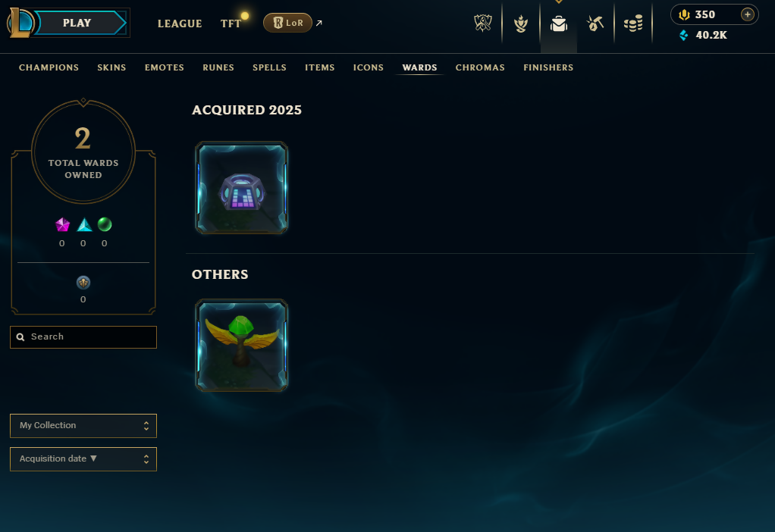775x532 pixels.
Task: Select the green gem winged ward thumbnail
Action: click(x=241, y=346)
